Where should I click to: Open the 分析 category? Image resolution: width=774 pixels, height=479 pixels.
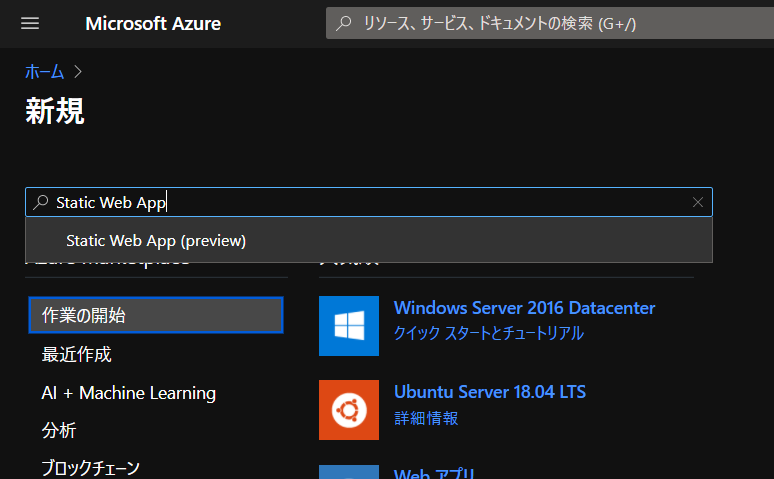[59, 431]
